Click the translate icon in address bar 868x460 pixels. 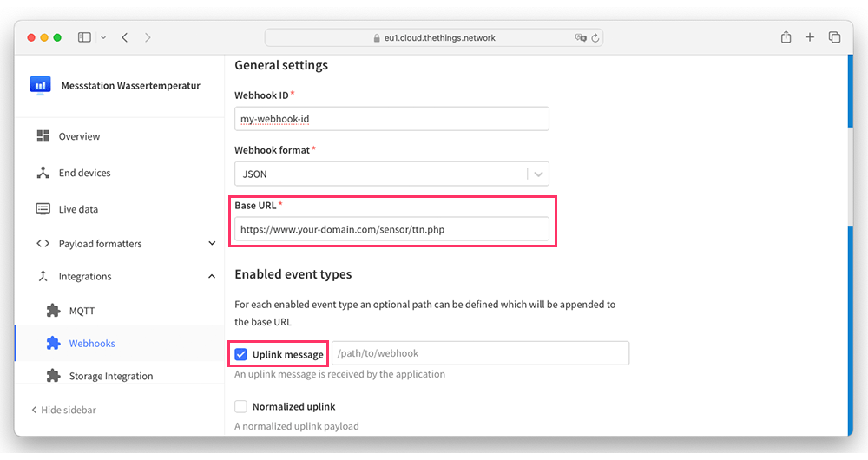tap(580, 37)
